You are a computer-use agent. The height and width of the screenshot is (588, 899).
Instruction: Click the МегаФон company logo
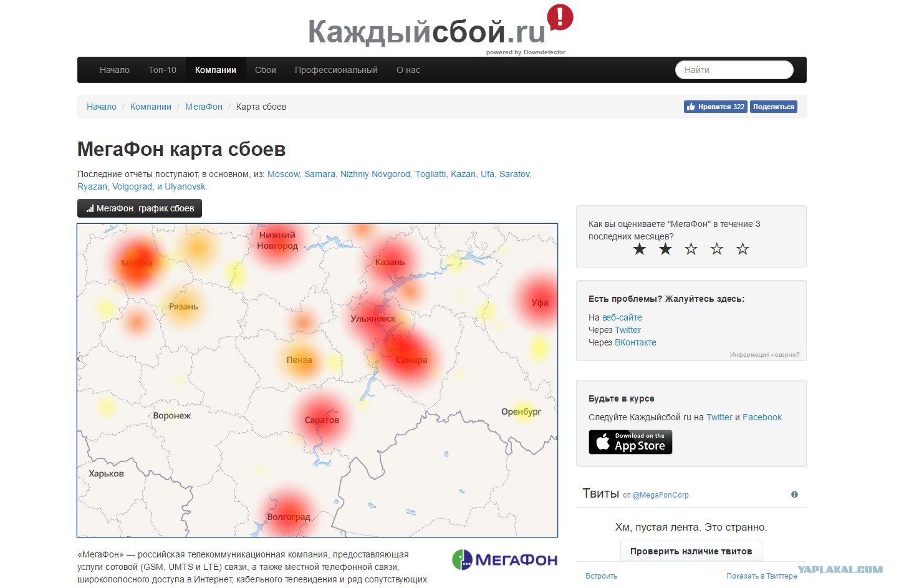coord(504,559)
